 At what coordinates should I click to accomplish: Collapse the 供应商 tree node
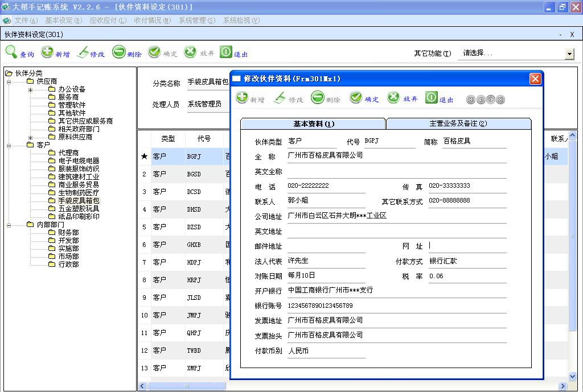[x=9, y=82]
